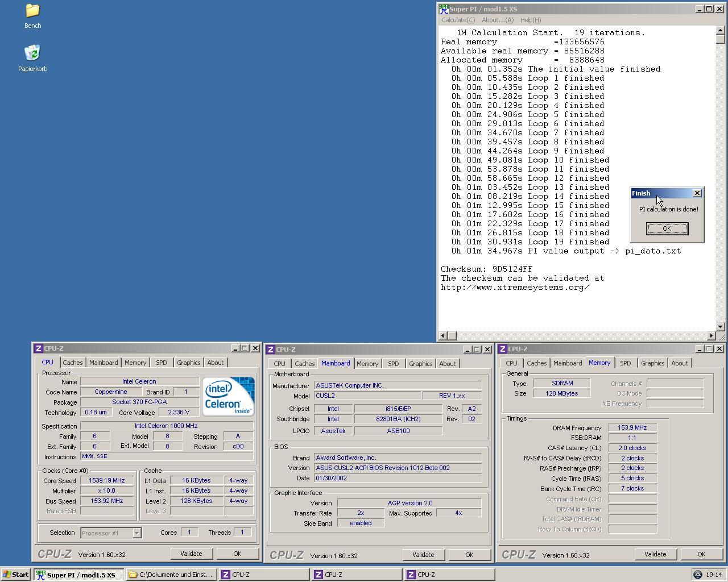
Task: Click the Checksum: 9D5124FF line
Action: [487, 269]
